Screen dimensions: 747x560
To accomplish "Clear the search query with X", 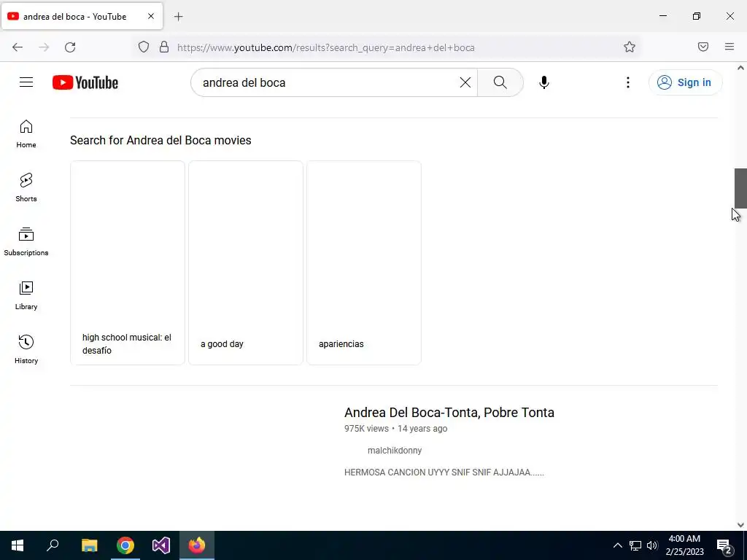I will [x=465, y=82].
